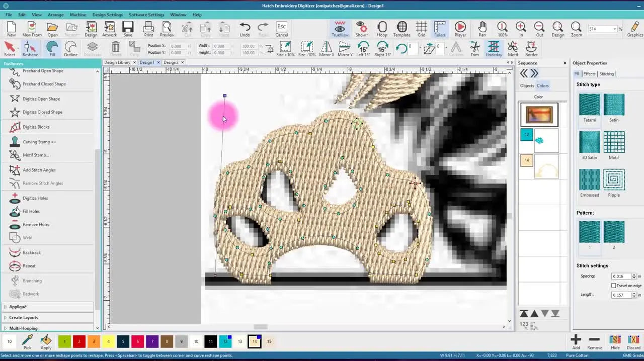Open the zoom level dropdown

[x=614, y=29]
